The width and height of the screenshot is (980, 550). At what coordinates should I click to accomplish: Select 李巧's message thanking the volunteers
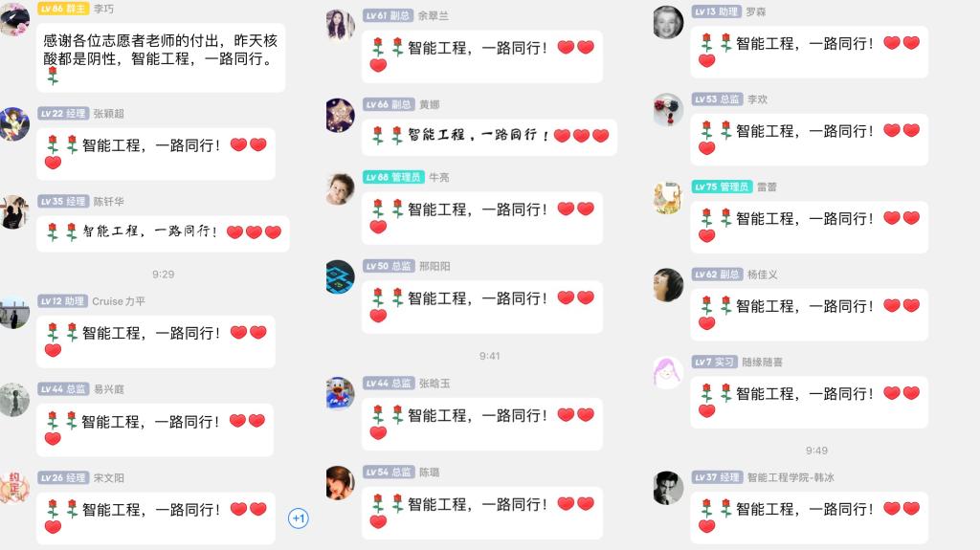coord(161,57)
